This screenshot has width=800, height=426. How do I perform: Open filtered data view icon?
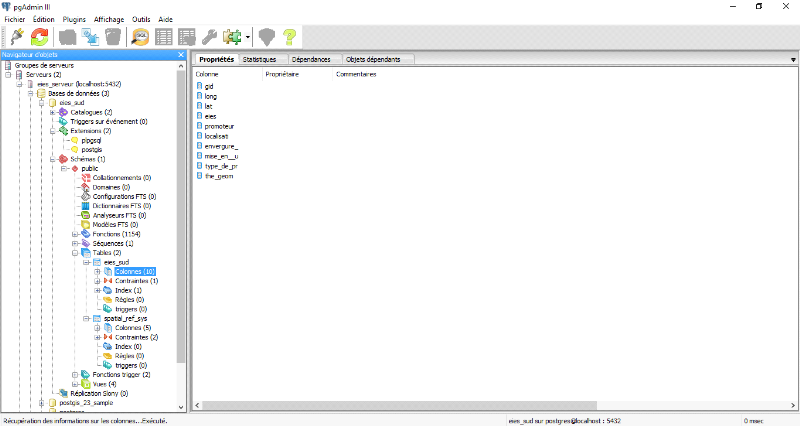click(x=187, y=37)
